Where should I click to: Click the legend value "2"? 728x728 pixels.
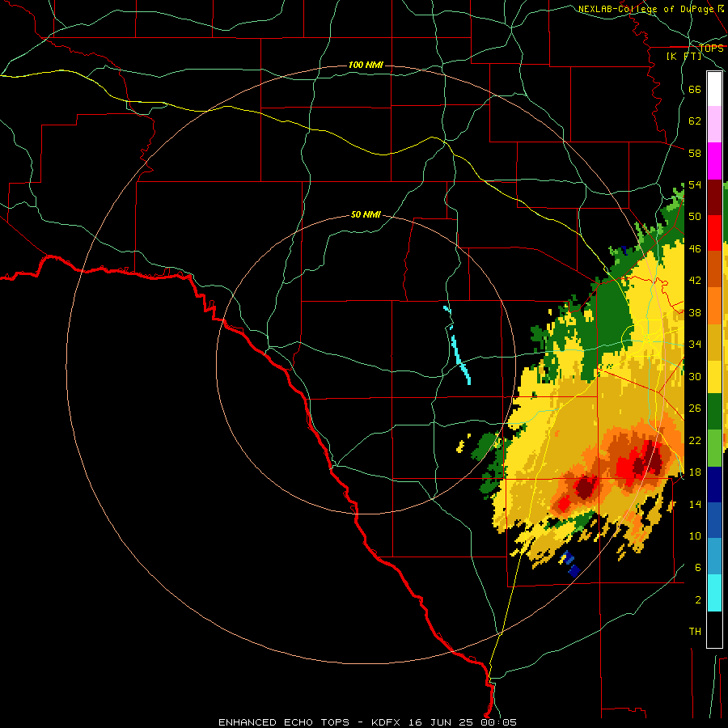[698, 600]
